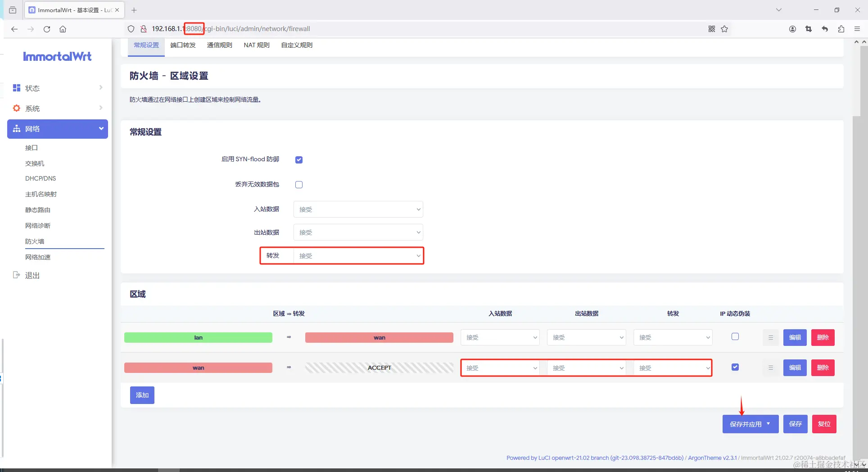Screen dimensions: 868x472
Task: Open lan zone 出站数据 dropdown
Action: pos(587,337)
